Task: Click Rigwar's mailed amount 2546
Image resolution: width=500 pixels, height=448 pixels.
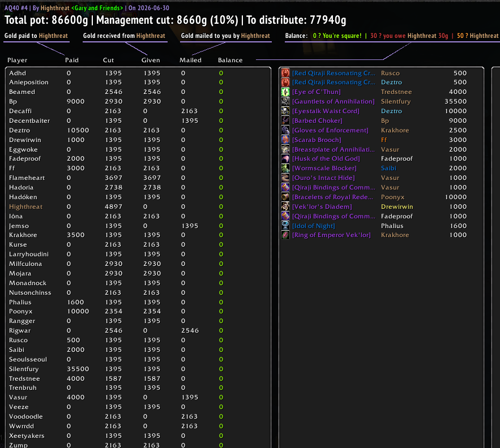Action: 190,330
